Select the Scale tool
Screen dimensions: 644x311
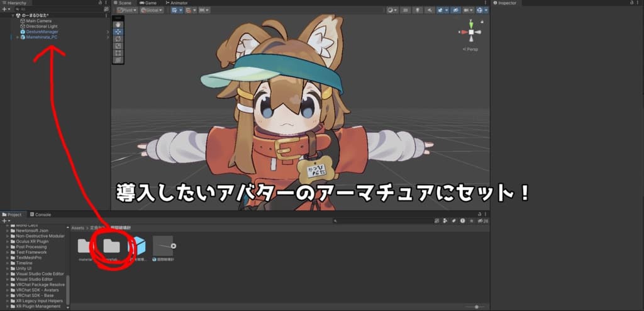tap(118, 46)
